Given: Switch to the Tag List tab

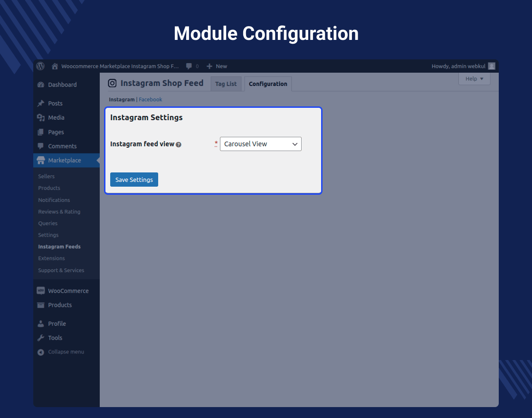Looking at the screenshot, I should [x=226, y=84].
